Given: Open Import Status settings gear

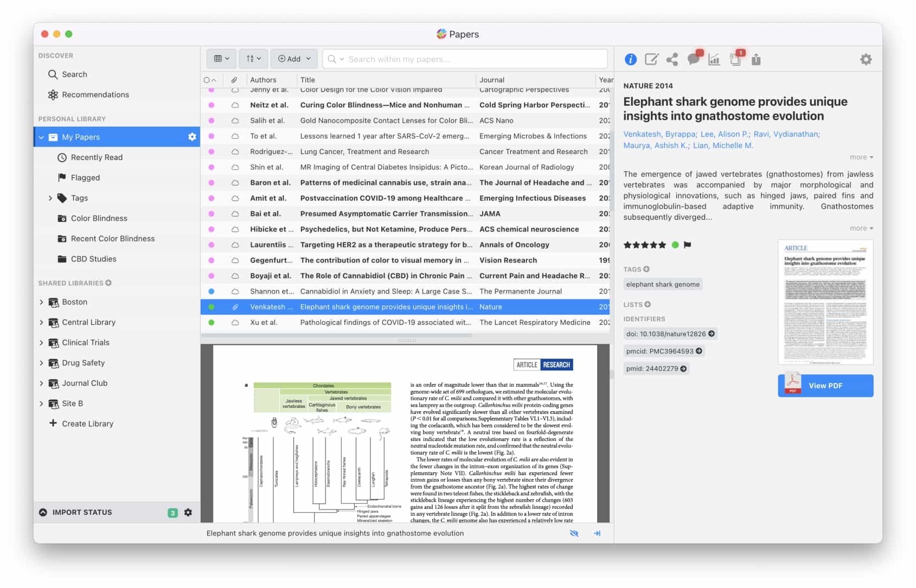Looking at the screenshot, I should point(188,512).
